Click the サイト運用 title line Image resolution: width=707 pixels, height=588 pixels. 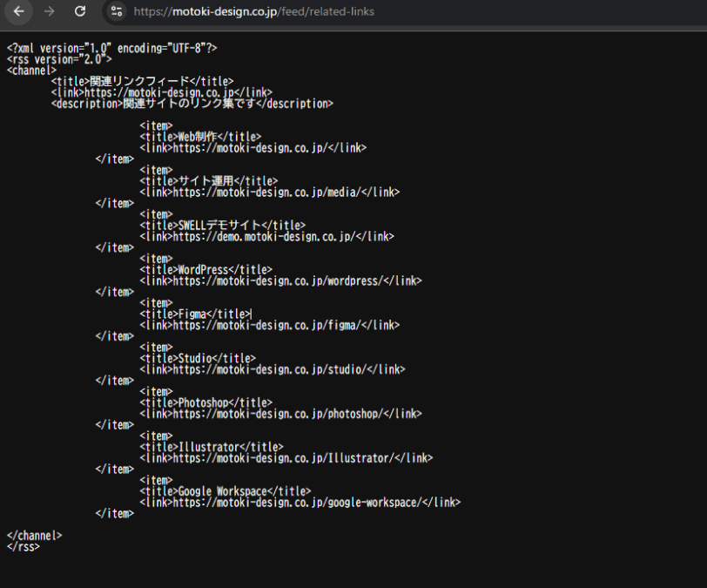coord(209,181)
